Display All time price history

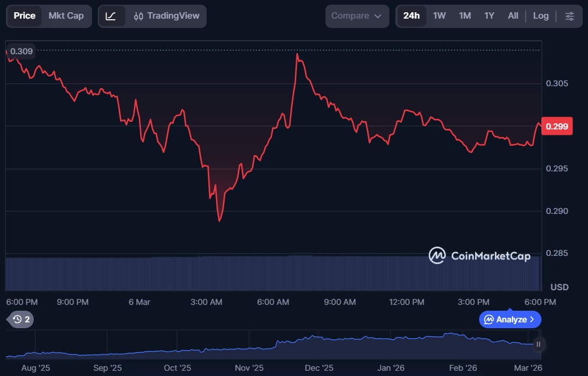[512, 16]
